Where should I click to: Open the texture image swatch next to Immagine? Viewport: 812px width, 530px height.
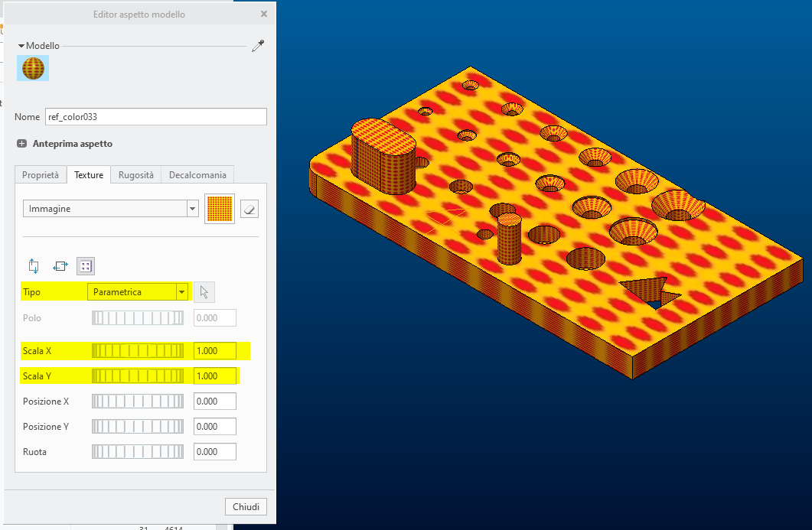220,208
